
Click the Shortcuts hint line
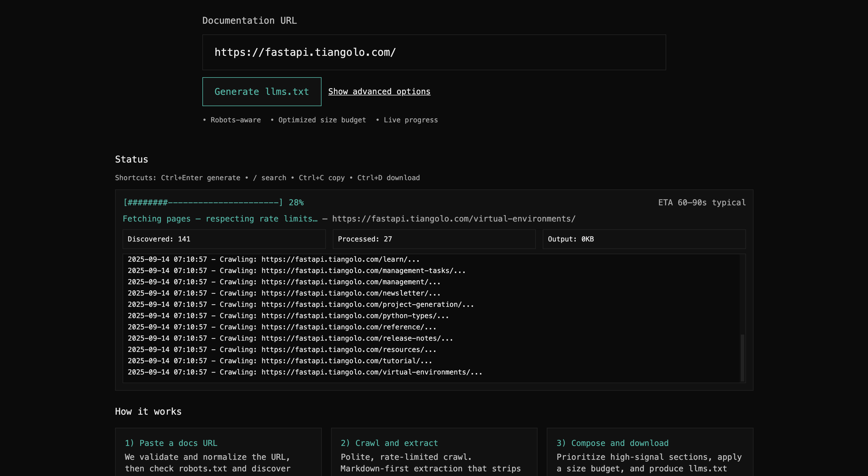pyautogui.click(x=267, y=178)
